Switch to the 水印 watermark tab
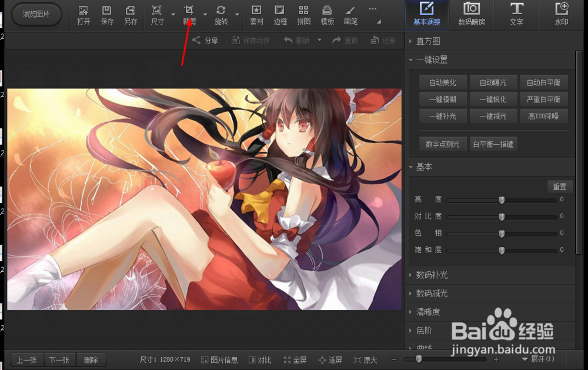Screen dimensions: 588x370 click(x=562, y=14)
